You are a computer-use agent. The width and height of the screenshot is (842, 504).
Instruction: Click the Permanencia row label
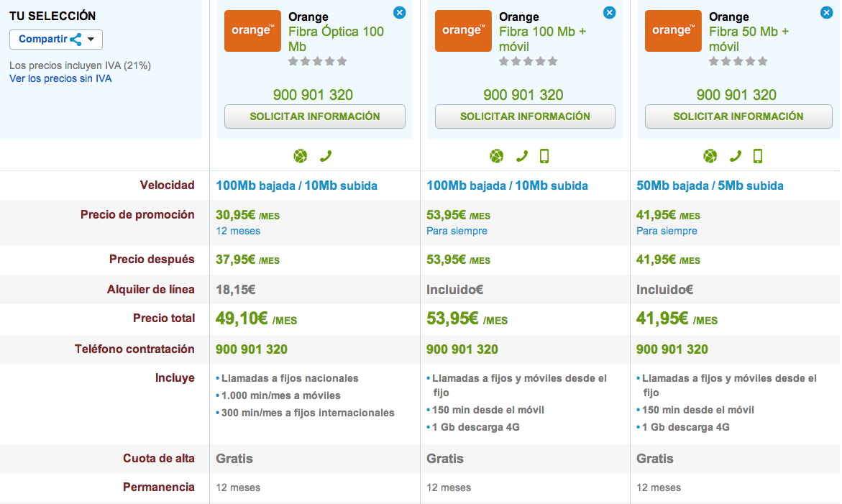[158, 487]
